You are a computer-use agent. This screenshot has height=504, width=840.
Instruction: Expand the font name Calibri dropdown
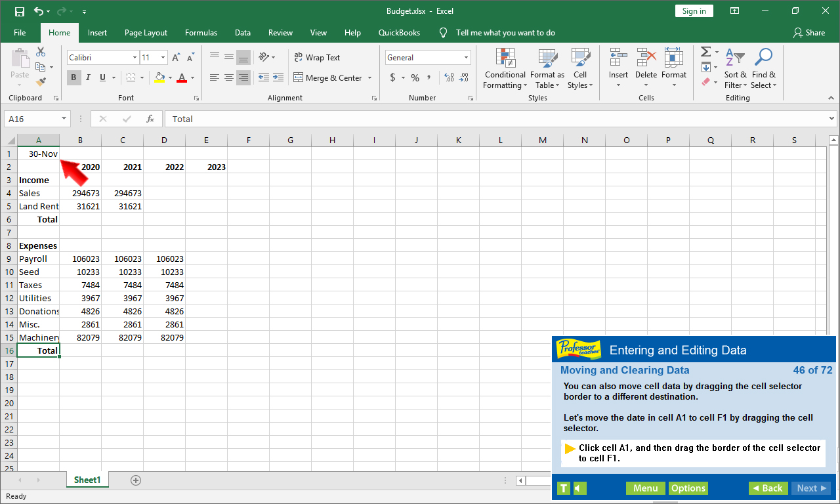(x=133, y=58)
